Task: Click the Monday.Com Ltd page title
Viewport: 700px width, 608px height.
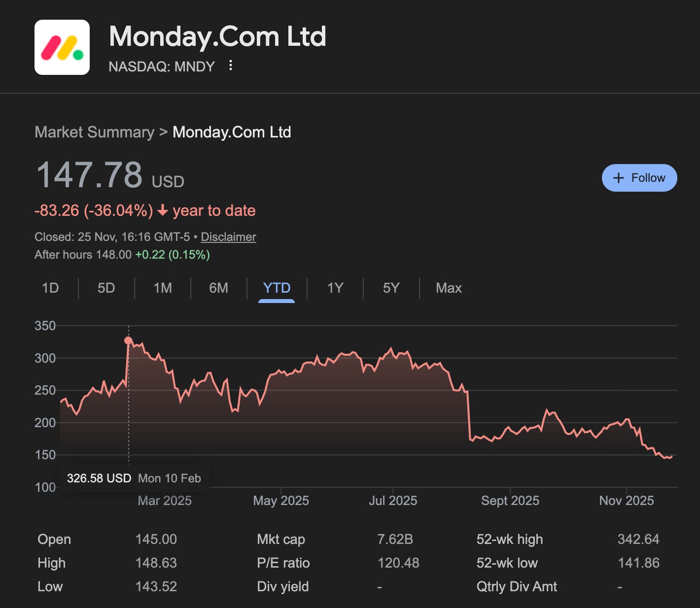Action: tap(217, 36)
